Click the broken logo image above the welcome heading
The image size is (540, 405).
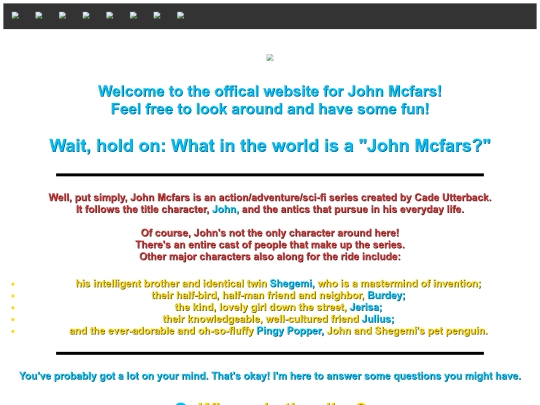[270, 58]
